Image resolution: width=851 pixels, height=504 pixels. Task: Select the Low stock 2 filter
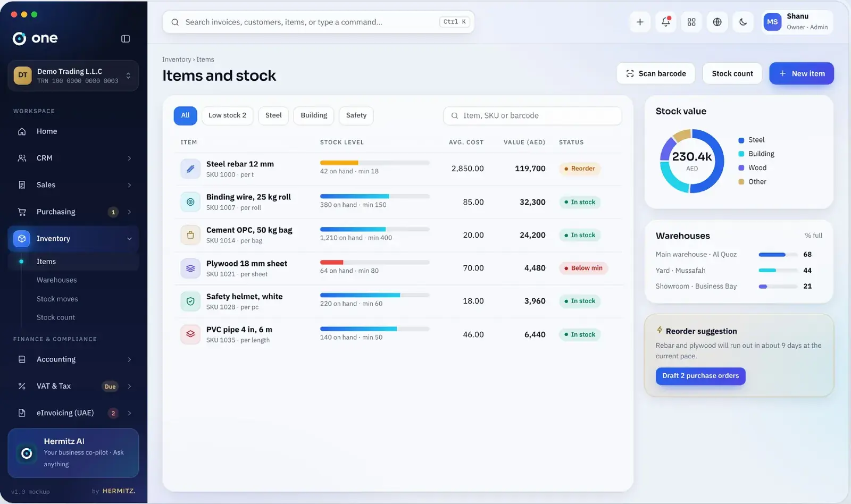(227, 115)
